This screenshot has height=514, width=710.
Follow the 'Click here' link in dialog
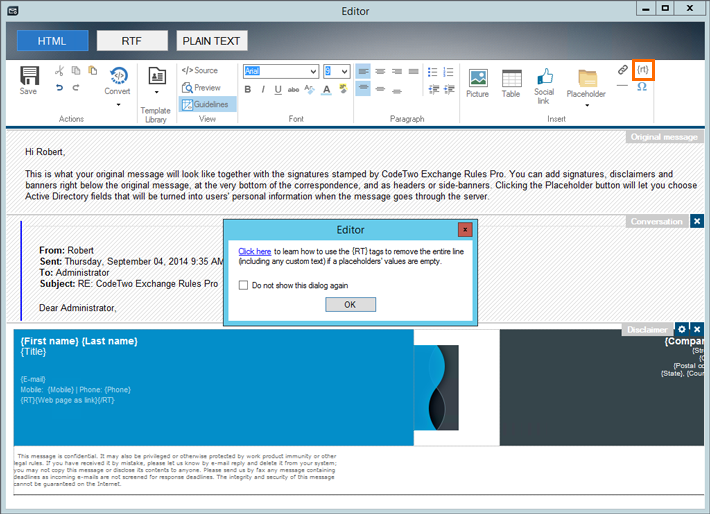tap(254, 251)
